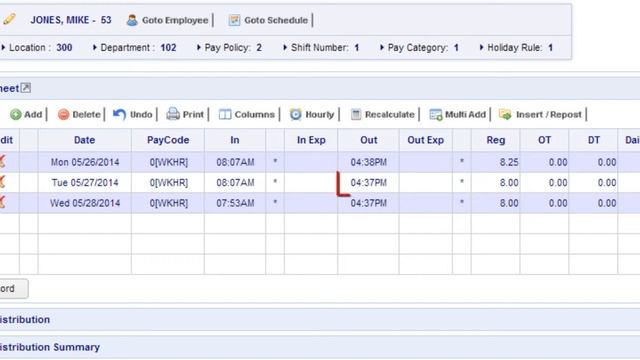This screenshot has height=360, width=640.
Task: Click the green Add icon
Action: click(16, 115)
